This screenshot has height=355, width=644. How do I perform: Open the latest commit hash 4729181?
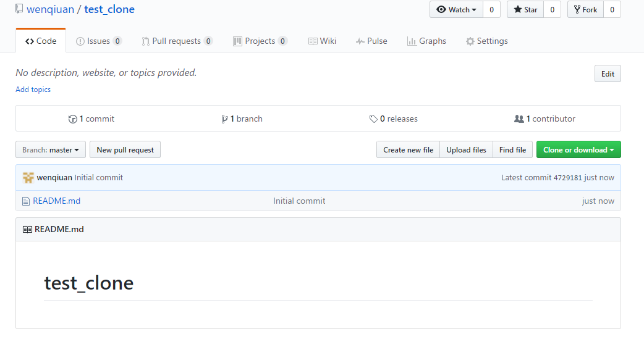tap(567, 178)
